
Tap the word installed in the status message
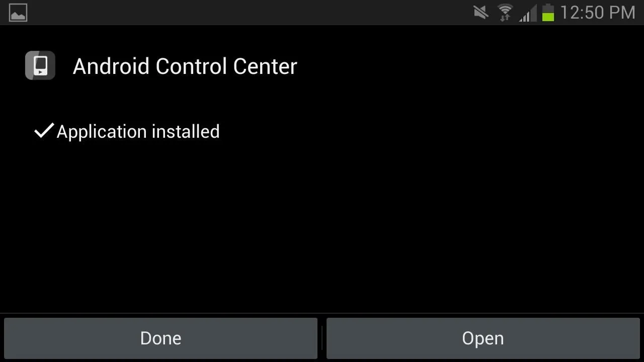coord(186,132)
